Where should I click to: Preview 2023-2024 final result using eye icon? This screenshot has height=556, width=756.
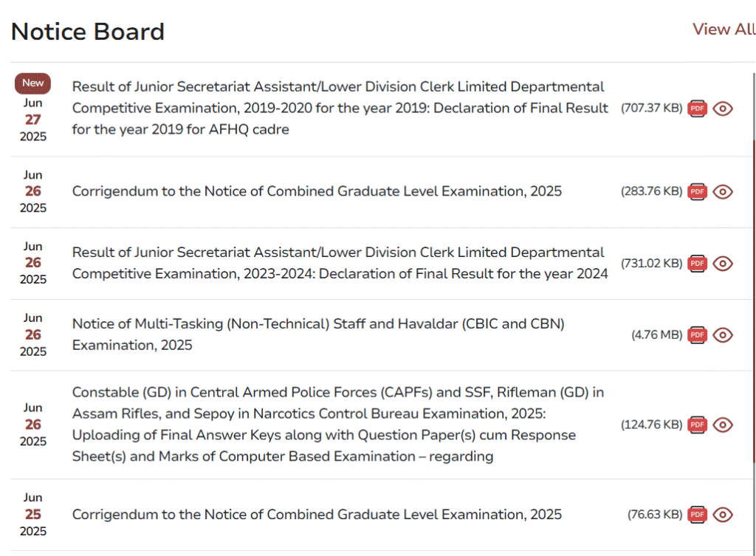(723, 264)
